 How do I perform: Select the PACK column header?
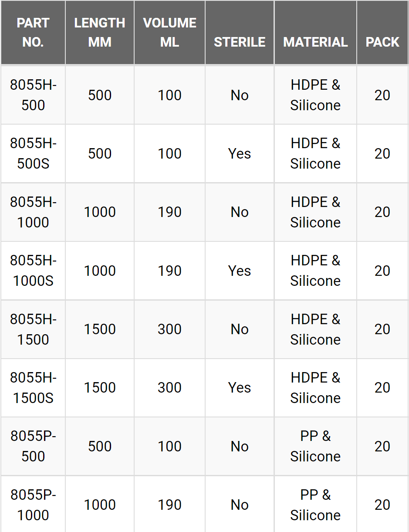[382, 32]
